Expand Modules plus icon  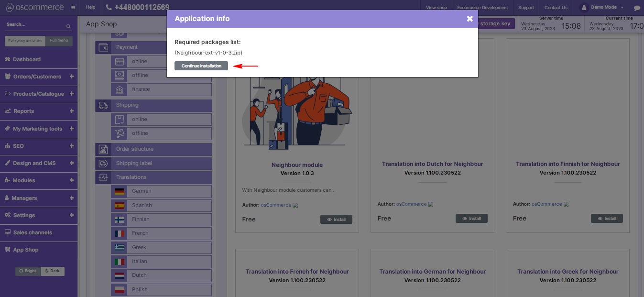tap(72, 180)
